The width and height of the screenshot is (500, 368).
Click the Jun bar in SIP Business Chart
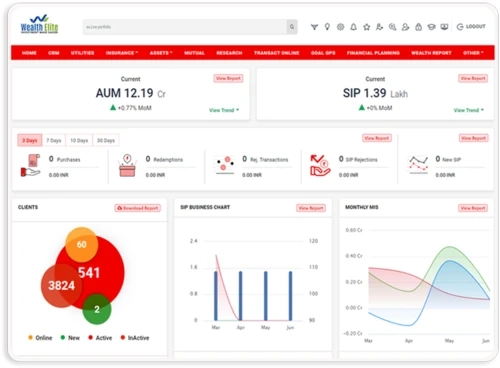[290, 296]
